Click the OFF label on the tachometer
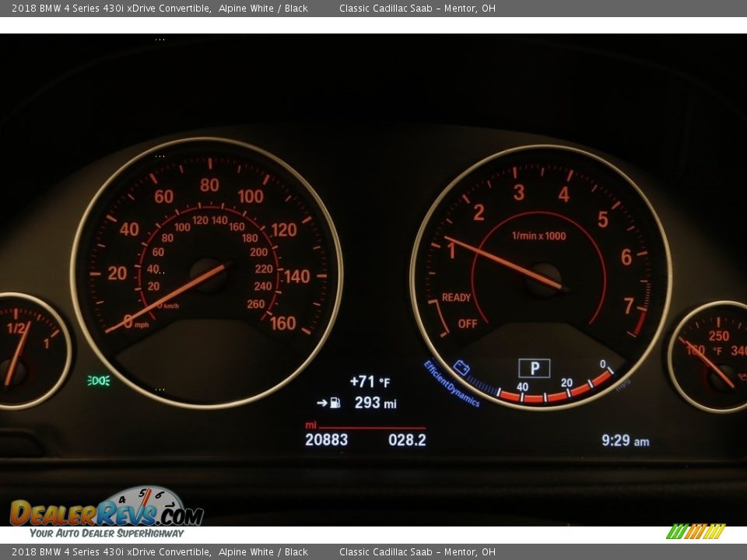This screenshot has height=560, width=747. point(467,324)
